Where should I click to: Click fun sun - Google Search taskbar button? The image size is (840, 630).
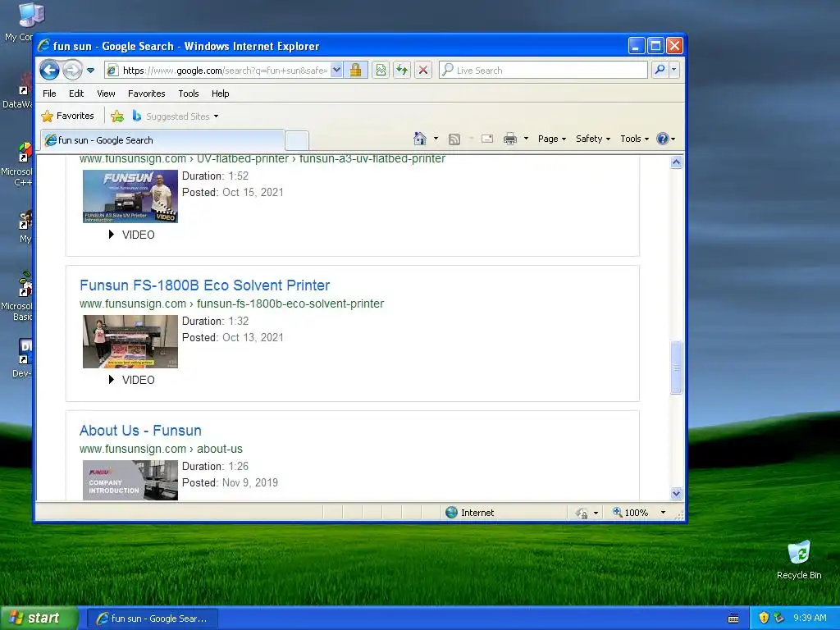tap(153, 619)
